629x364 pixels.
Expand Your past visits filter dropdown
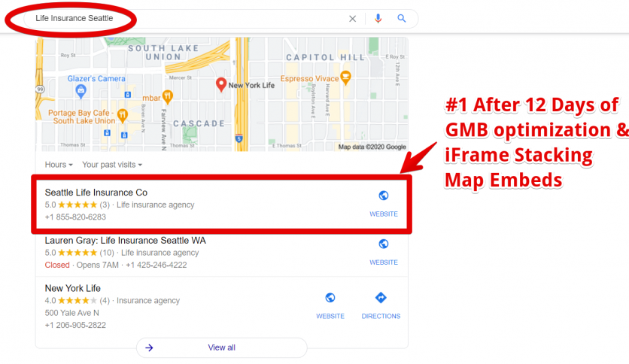point(112,164)
